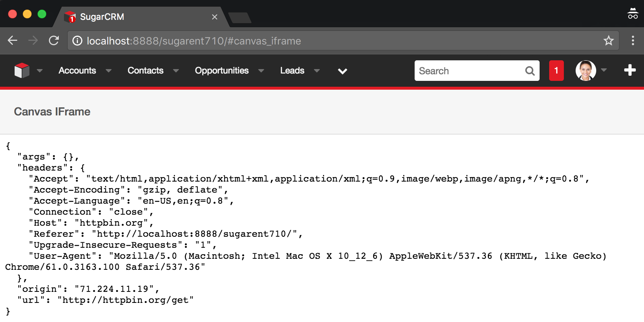Expand the Contacts module dropdown arrow
This screenshot has width=644, height=322.
(x=176, y=71)
